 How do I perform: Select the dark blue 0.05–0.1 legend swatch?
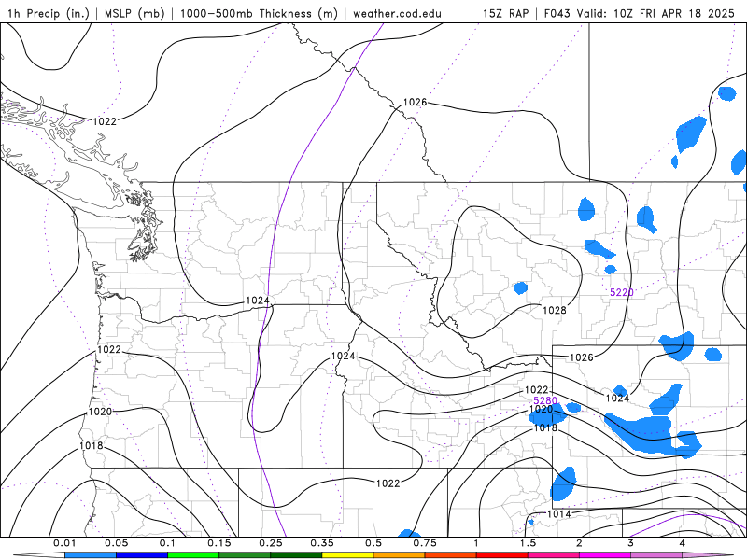click(x=142, y=555)
